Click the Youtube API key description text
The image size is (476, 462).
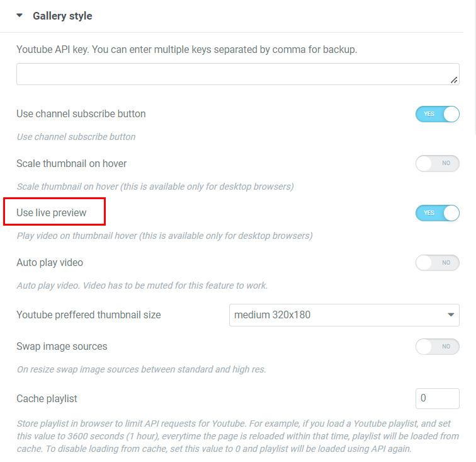pyautogui.click(x=187, y=49)
